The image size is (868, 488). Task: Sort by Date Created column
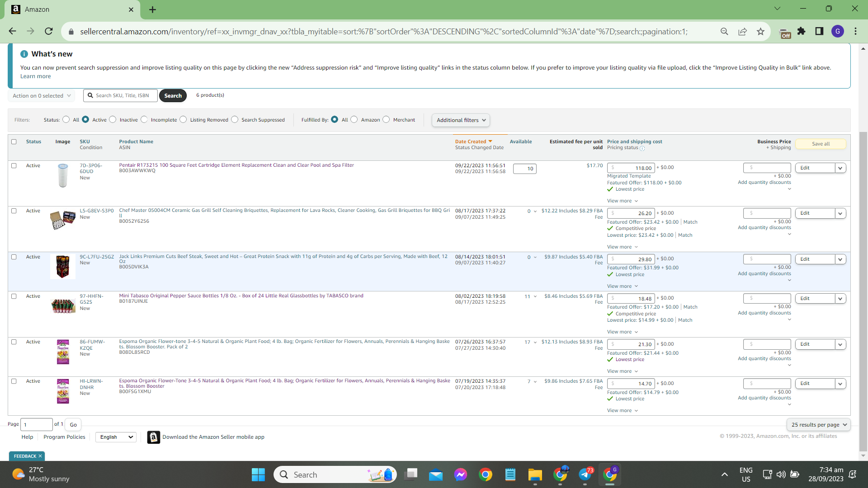473,141
